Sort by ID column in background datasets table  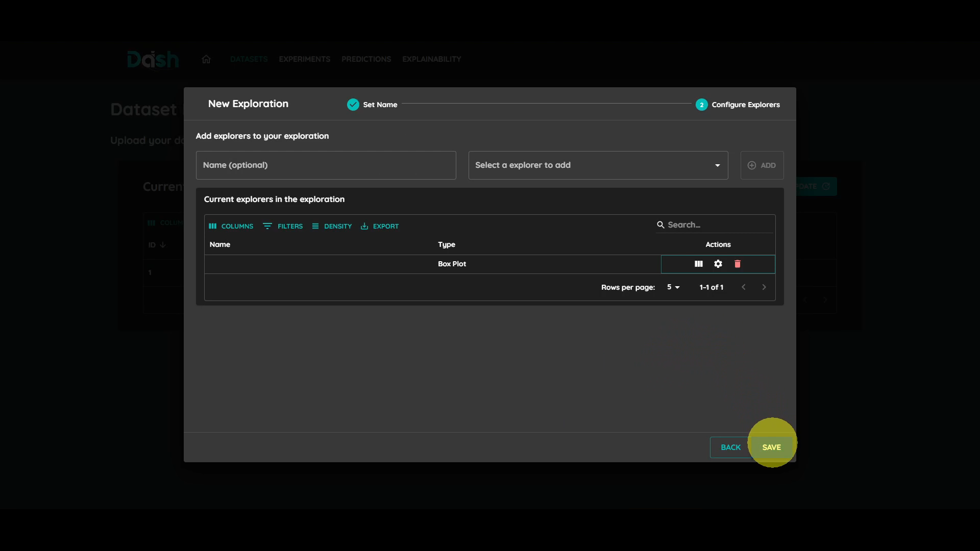(x=157, y=245)
